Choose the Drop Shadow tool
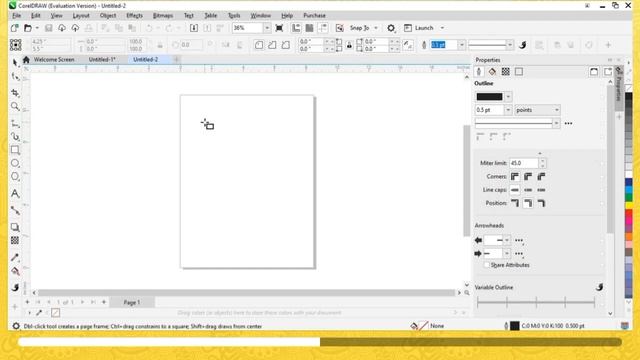This screenshot has width=640, height=360. click(15, 227)
